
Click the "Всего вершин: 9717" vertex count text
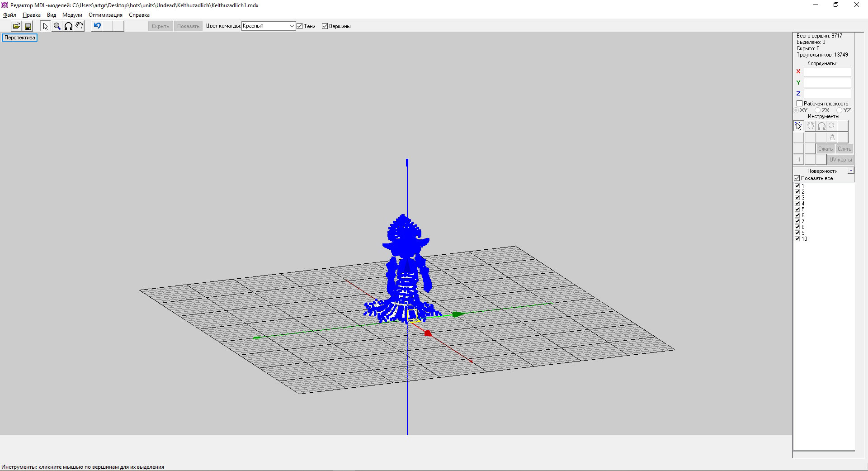coord(819,36)
